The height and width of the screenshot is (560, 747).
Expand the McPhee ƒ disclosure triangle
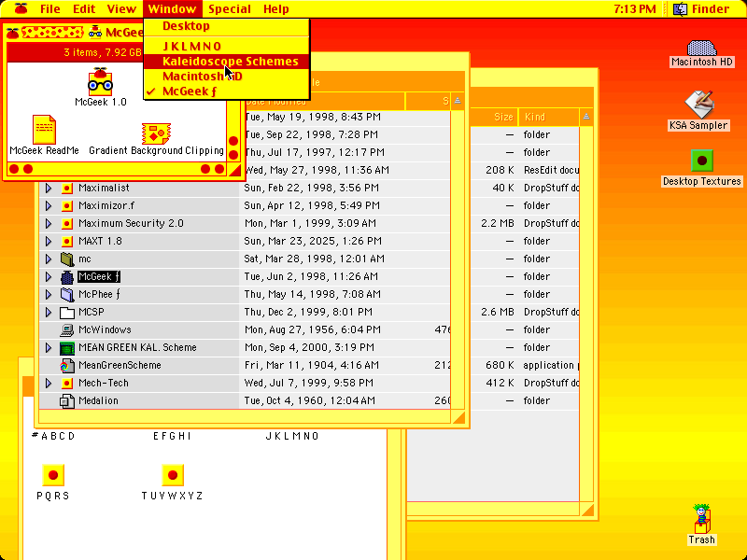49,295
